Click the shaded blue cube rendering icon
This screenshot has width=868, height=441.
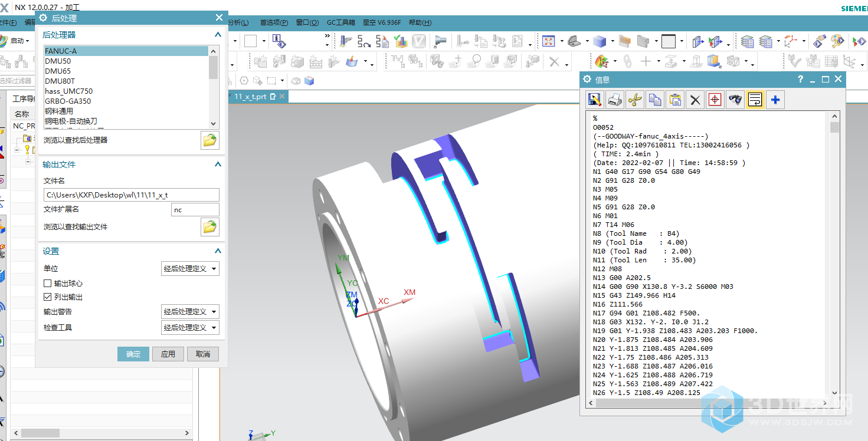600,41
